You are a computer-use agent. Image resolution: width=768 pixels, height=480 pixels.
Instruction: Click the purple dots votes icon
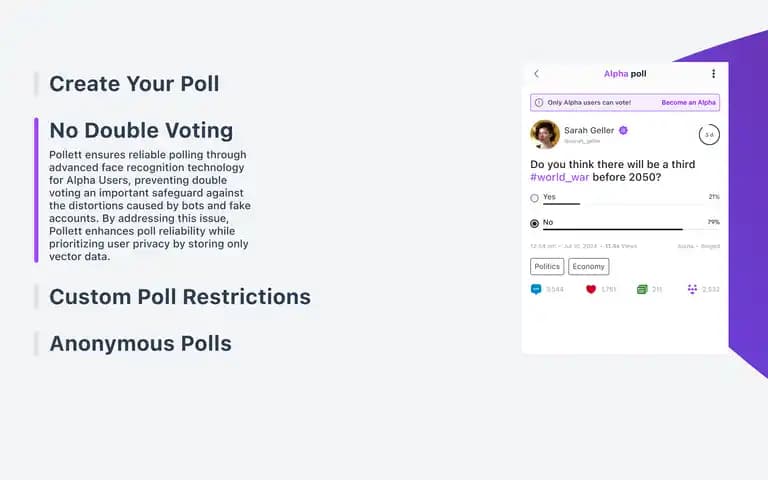[692, 289]
